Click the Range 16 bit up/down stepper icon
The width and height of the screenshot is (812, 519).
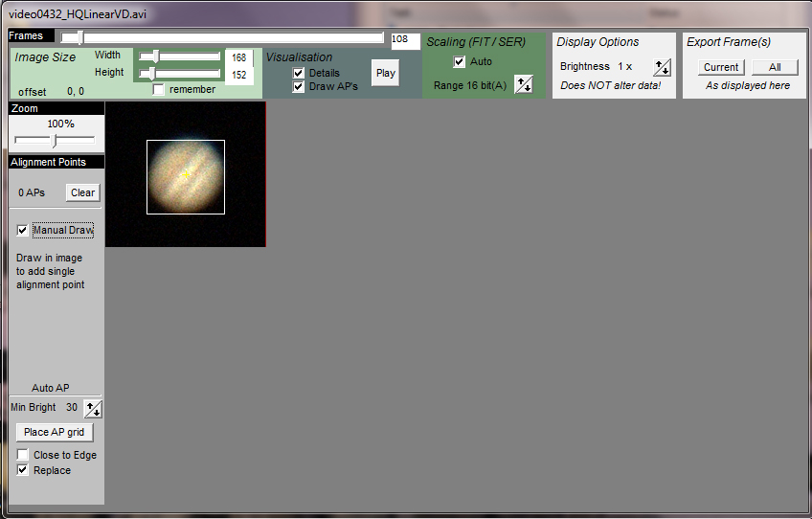[524, 84]
